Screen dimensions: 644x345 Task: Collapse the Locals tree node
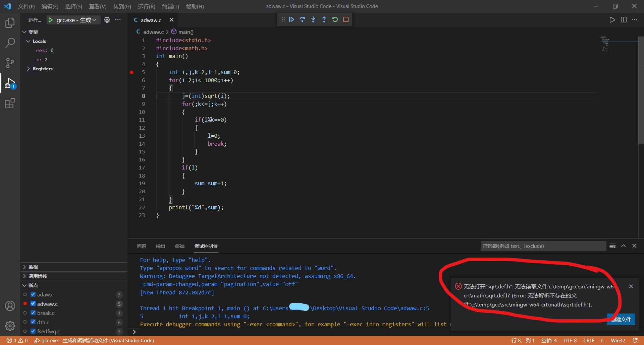pos(28,41)
